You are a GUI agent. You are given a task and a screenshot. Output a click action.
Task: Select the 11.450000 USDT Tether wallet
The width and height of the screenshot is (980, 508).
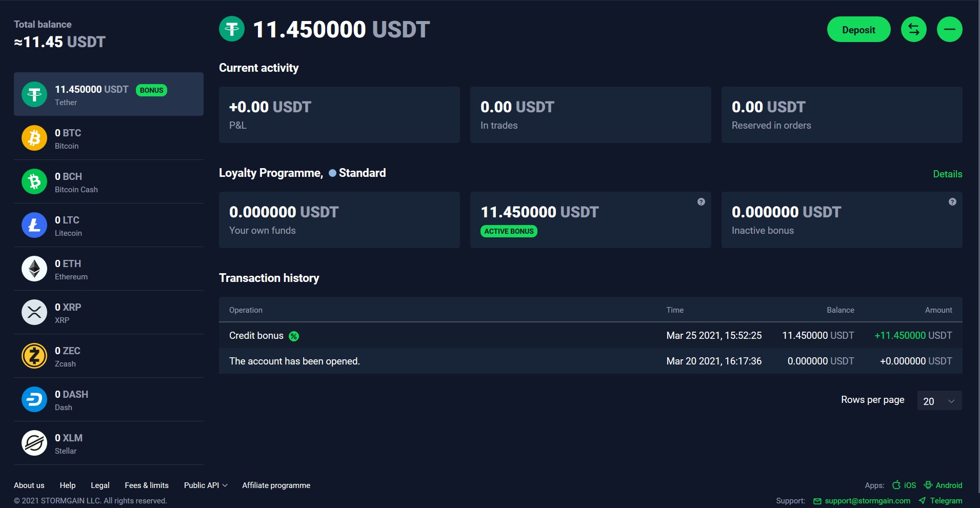(x=109, y=94)
